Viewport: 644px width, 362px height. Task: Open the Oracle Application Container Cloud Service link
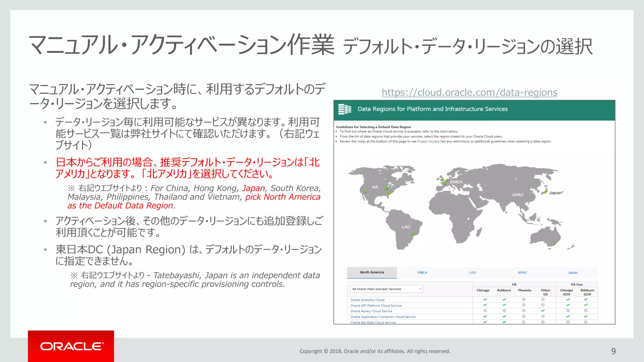point(383,317)
